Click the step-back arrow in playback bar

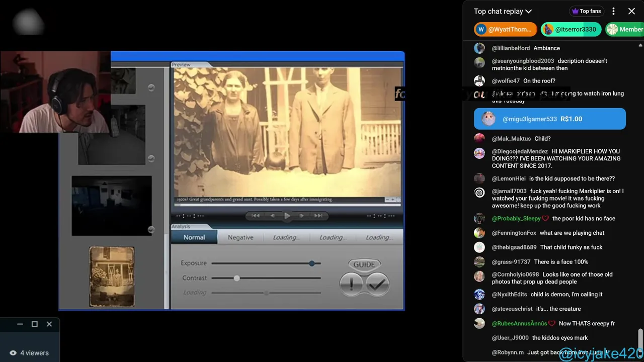tap(272, 216)
